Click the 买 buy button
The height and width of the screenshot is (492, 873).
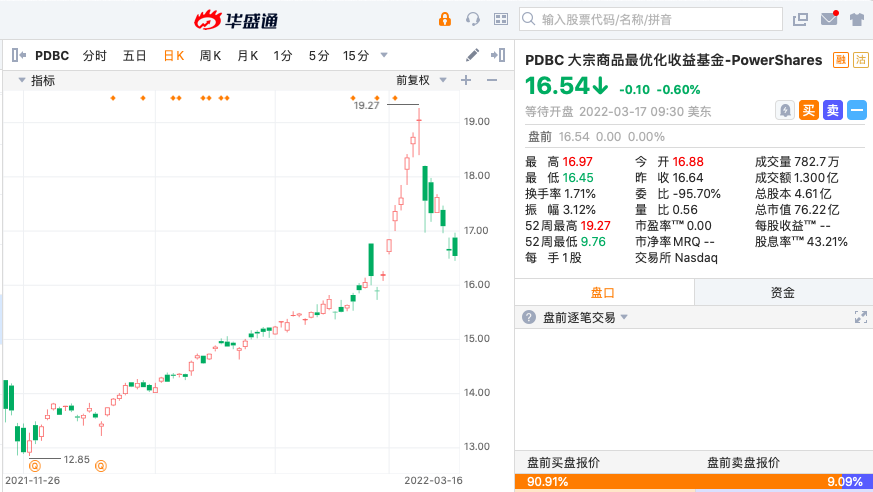[x=808, y=110]
